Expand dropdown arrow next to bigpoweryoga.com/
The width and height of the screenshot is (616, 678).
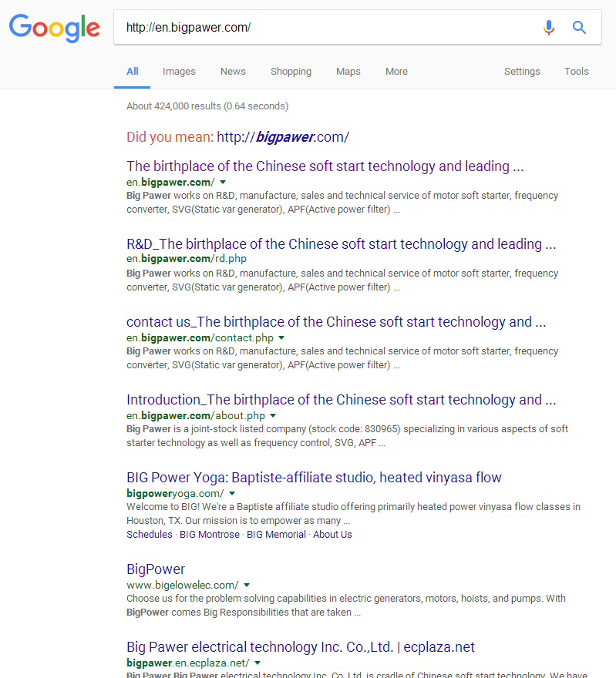232,494
